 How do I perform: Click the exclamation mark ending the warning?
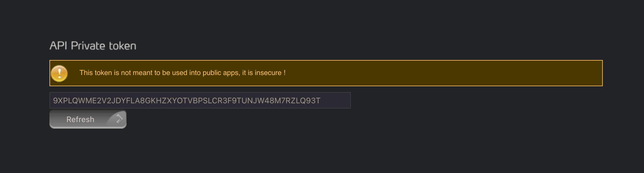(x=285, y=73)
